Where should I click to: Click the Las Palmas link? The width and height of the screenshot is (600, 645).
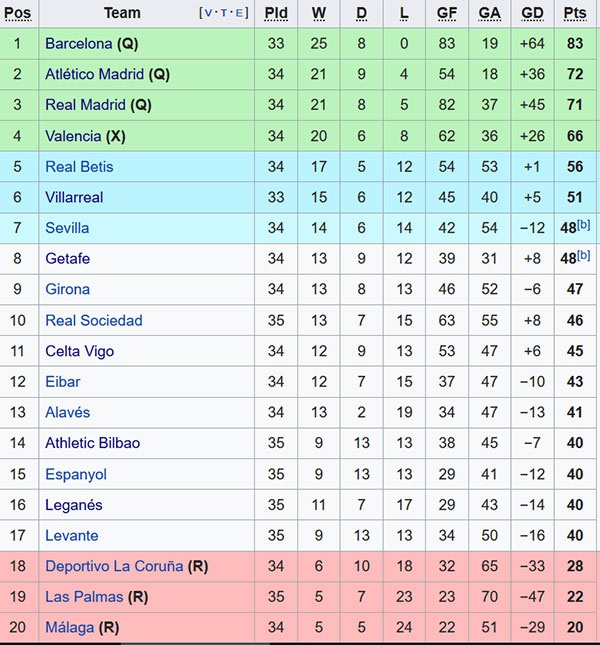[84, 597]
